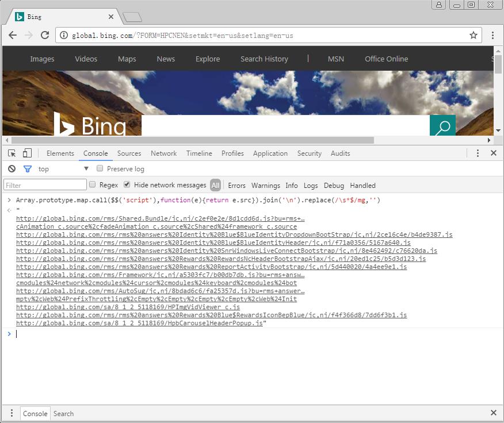
Task: Switch to the Elements tab
Action: (x=60, y=153)
